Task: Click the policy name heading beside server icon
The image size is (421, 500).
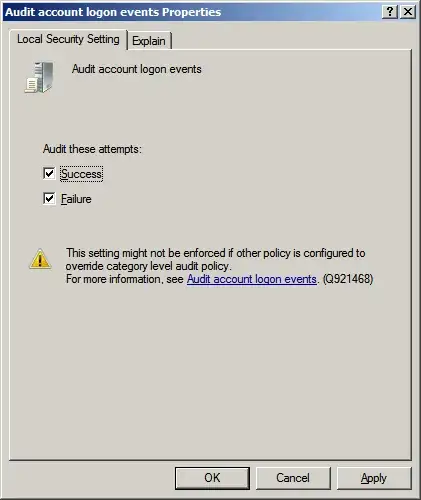Action: pos(137,69)
